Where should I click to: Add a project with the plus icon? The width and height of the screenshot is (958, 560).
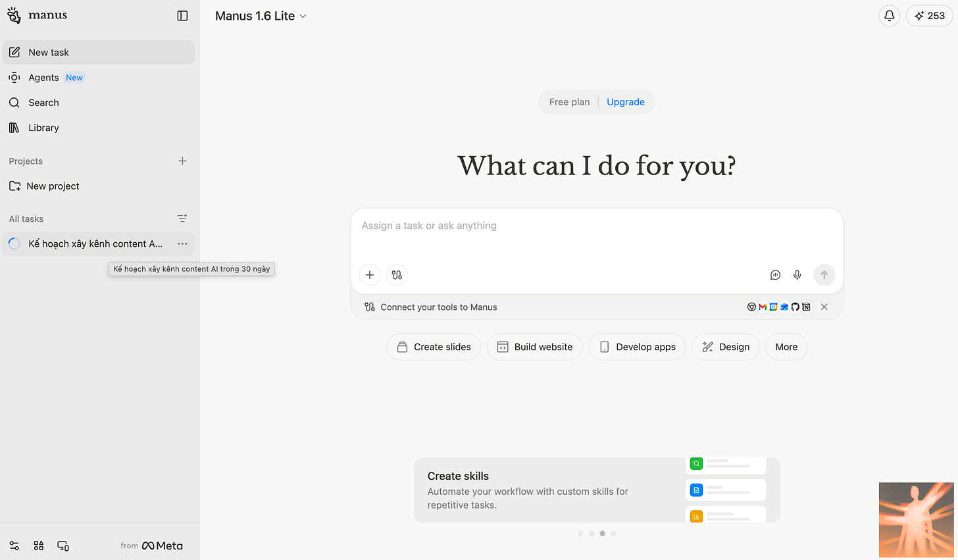coord(182,161)
